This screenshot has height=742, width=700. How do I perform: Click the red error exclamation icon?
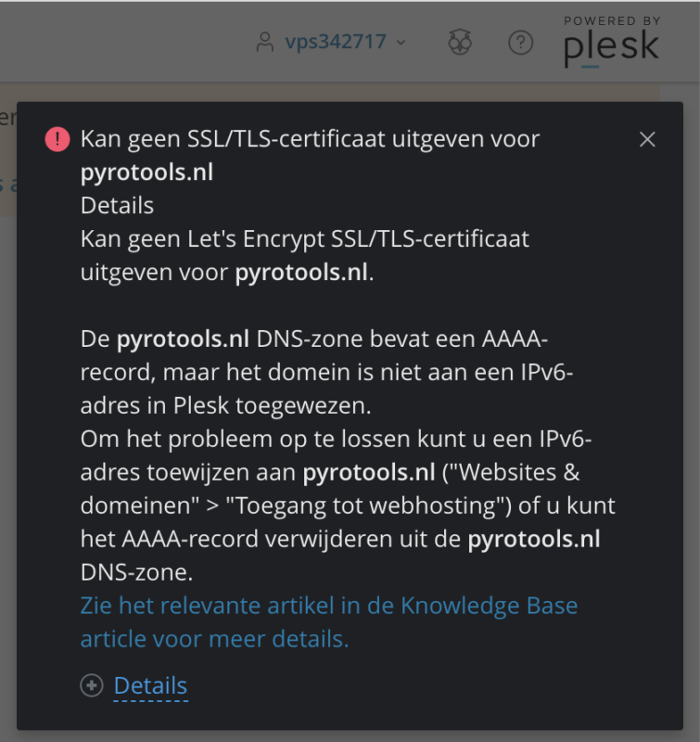(57, 139)
